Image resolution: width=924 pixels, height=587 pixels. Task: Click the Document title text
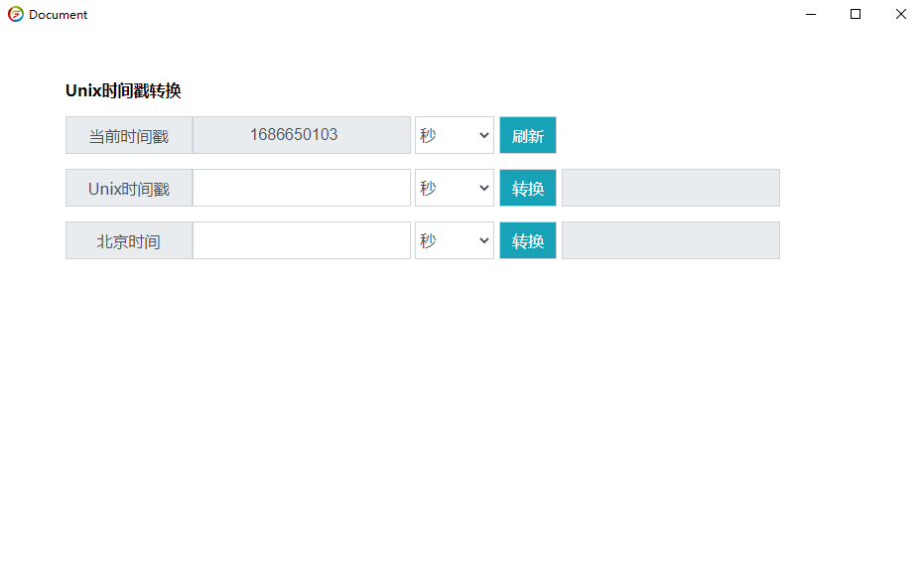58,15
